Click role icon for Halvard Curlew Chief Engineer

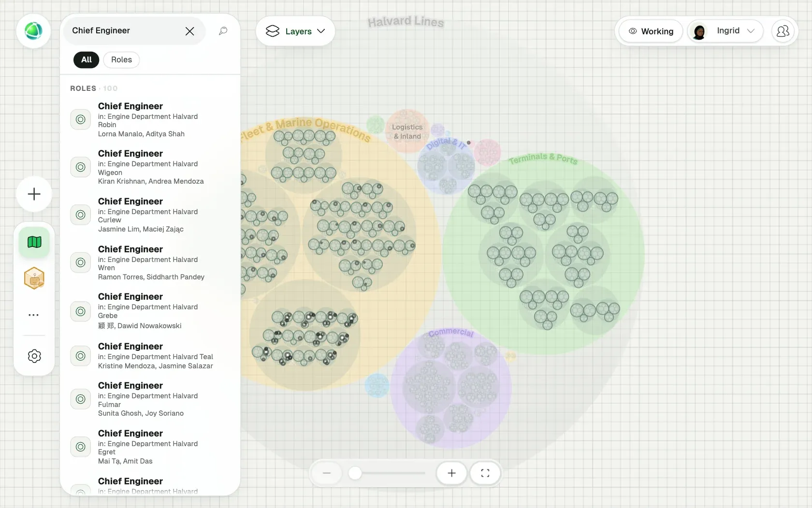click(81, 215)
